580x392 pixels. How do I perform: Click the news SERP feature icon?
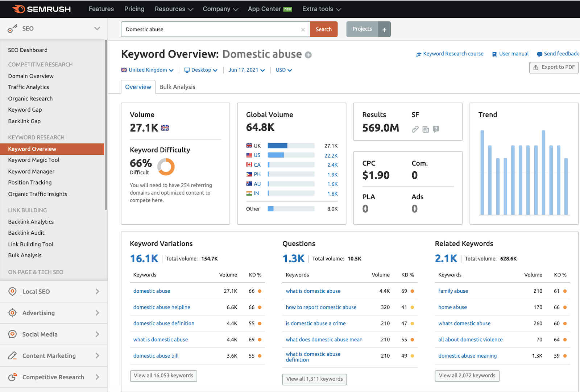(x=426, y=129)
